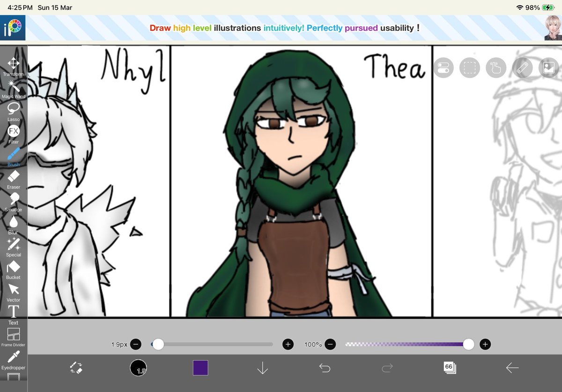Open the selection area dashed-square icon
562x392 pixels.
(469, 68)
